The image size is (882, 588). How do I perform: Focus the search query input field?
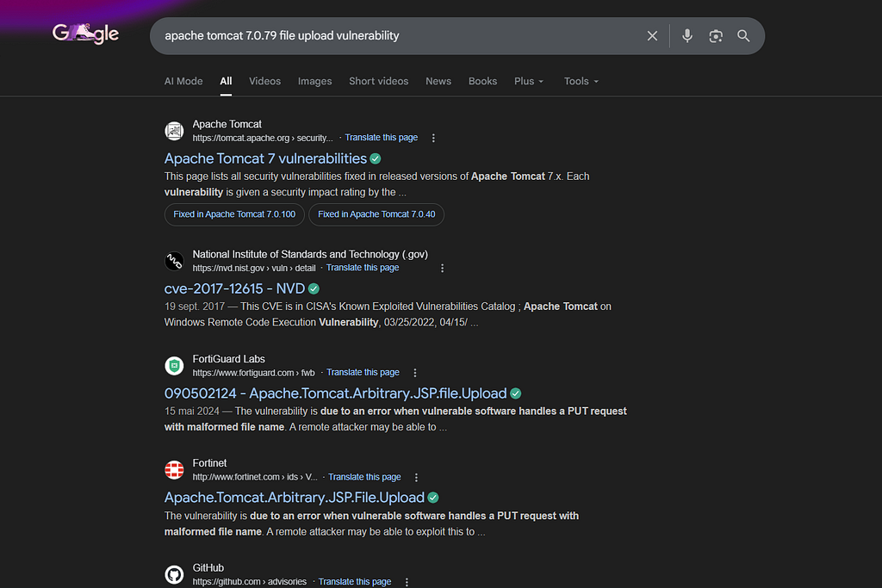click(x=400, y=36)
